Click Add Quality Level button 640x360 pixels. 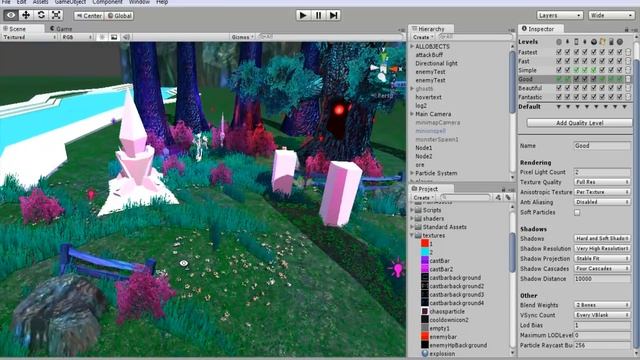click(580, 123)
